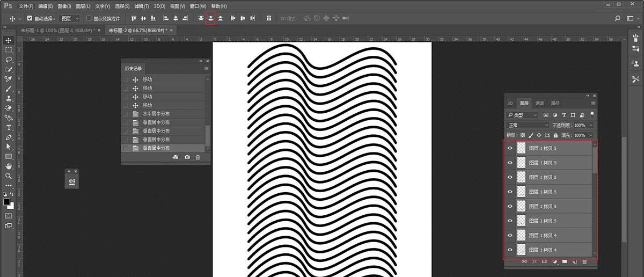Select the horizontal Type tool
The width and height of the screenshot is (644, 277).
pos(9,127)
